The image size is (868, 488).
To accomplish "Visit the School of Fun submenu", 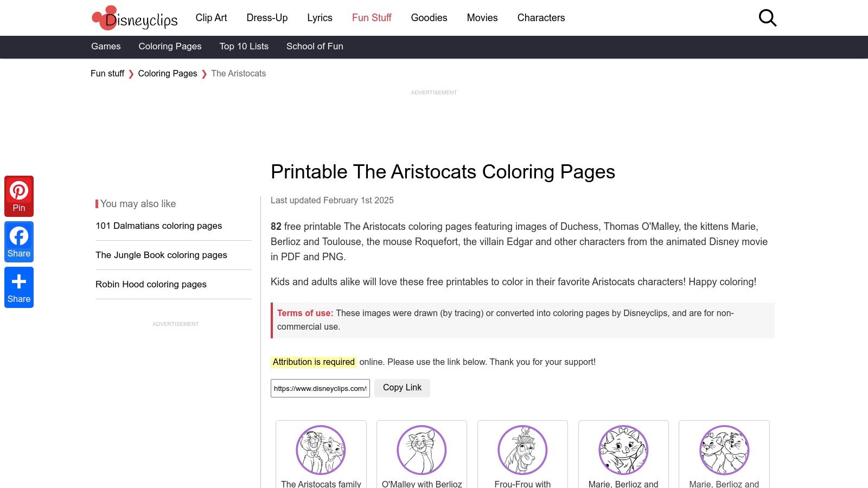I will (315, 47).
